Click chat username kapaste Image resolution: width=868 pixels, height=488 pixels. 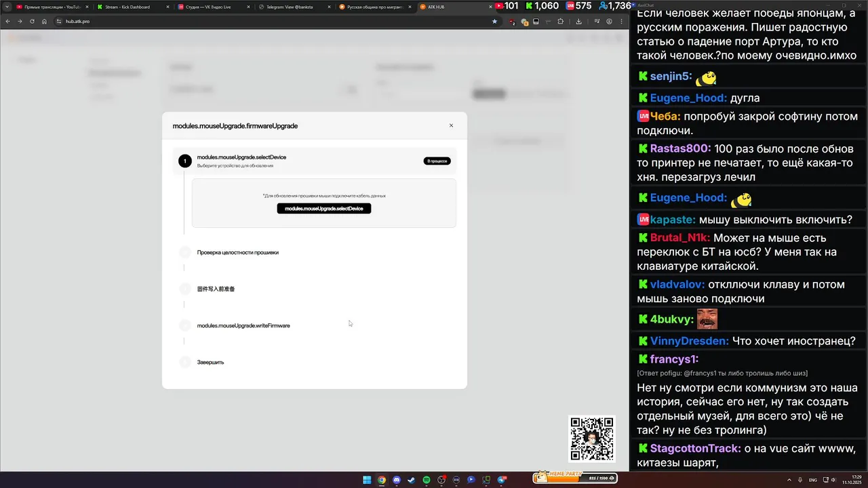point(673,220)
